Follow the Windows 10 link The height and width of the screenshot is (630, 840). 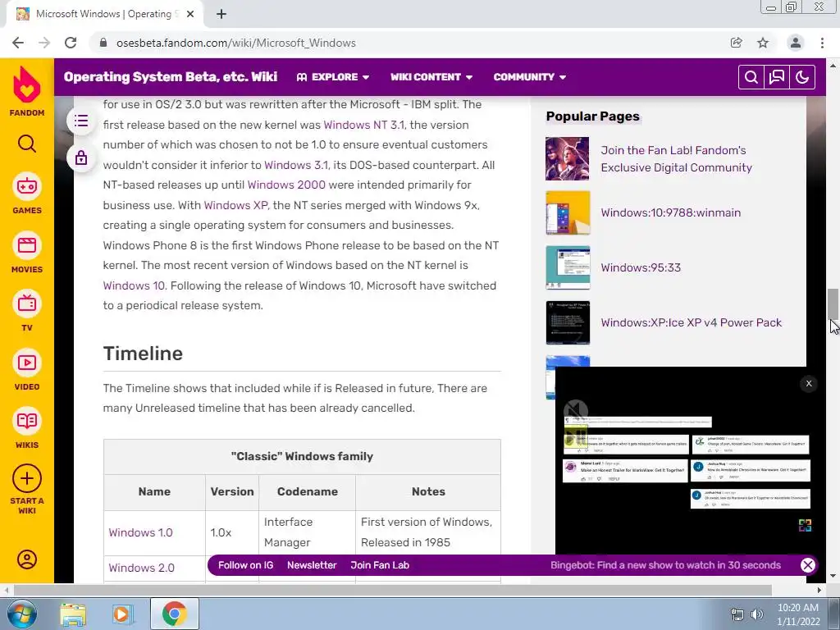[x=134, y=285]
